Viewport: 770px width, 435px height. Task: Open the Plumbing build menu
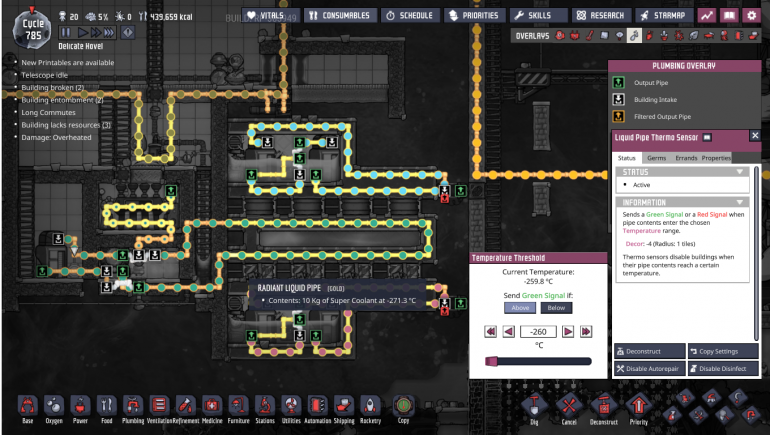pos(132,407)
